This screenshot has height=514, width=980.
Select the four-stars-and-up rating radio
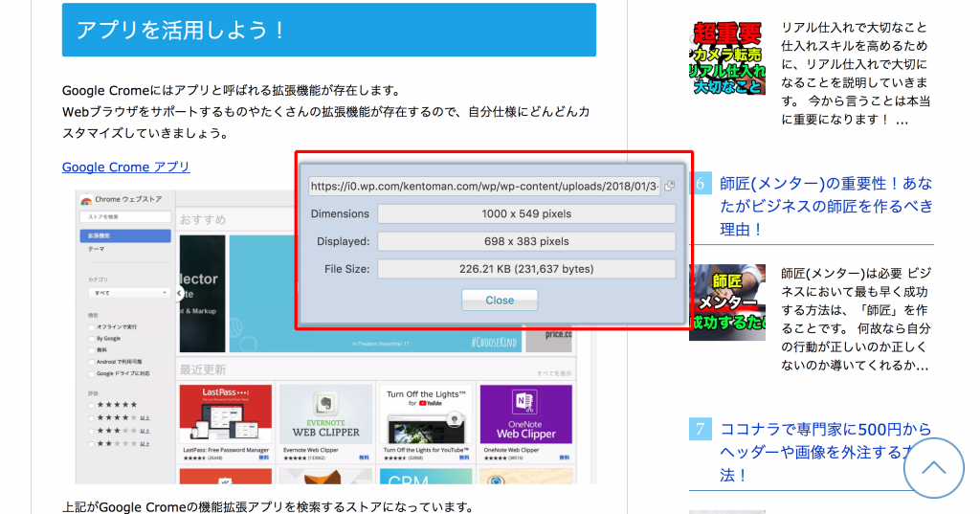pyautogui.click(x=92, y=418)
